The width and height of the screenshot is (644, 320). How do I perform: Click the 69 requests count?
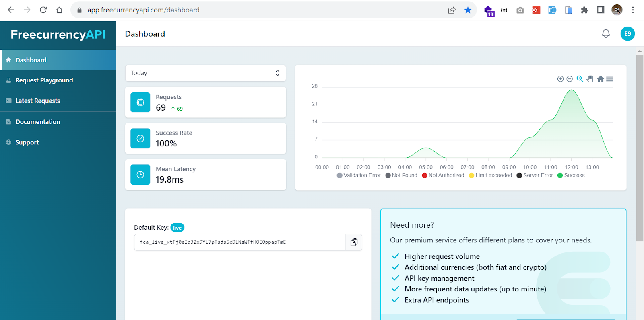tap(161, 107)
